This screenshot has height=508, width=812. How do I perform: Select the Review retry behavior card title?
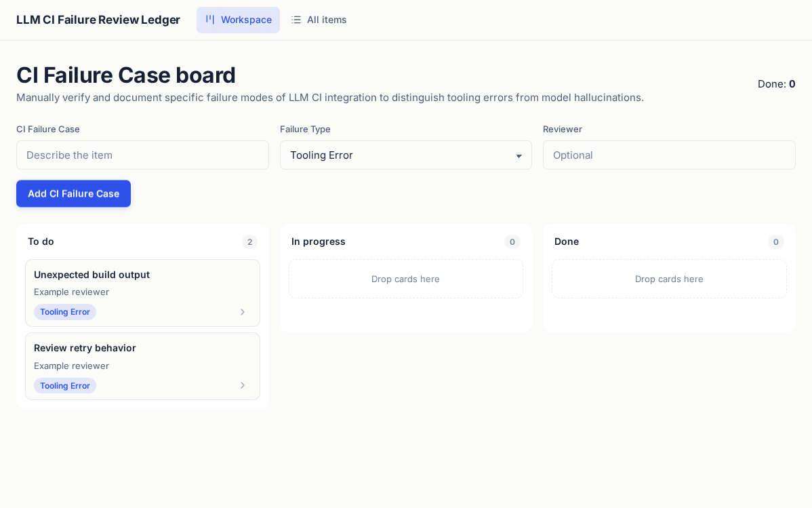coord(85,348)
